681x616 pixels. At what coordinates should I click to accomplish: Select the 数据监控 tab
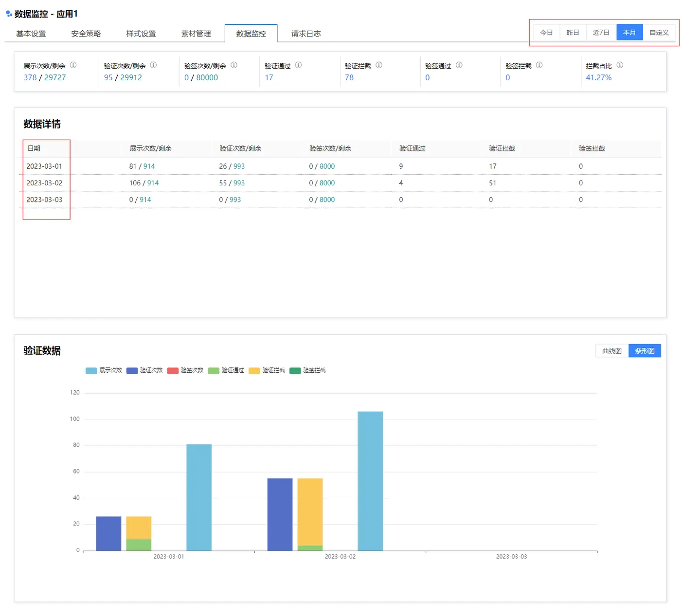(251, 34)
